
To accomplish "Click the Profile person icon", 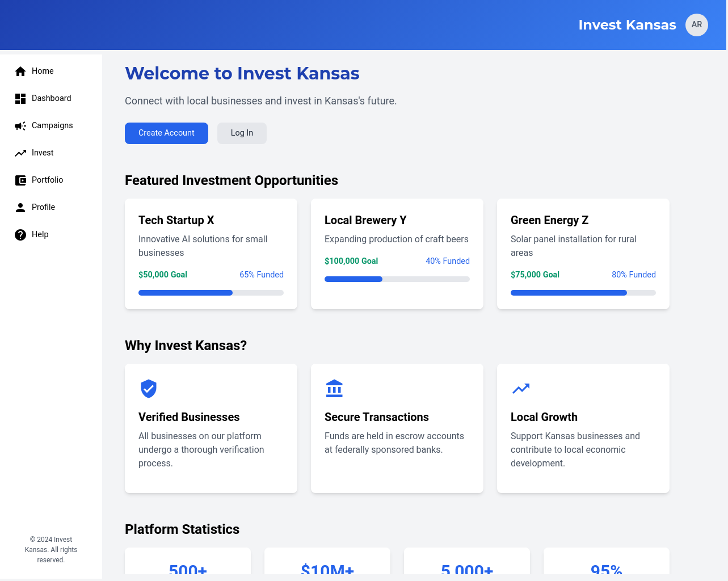I will pyautogui.click(x=20, y=208).
